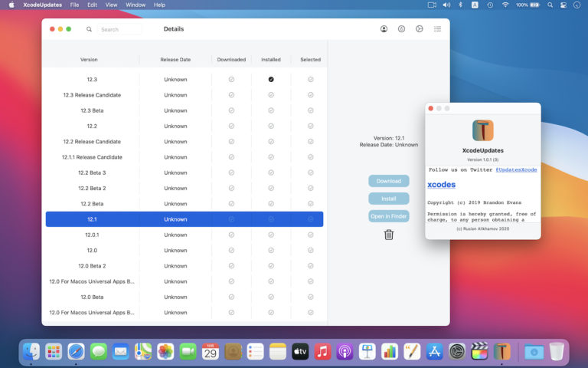Toggle the Downloaded checkmark for version 12.0.1

[231, 235]
